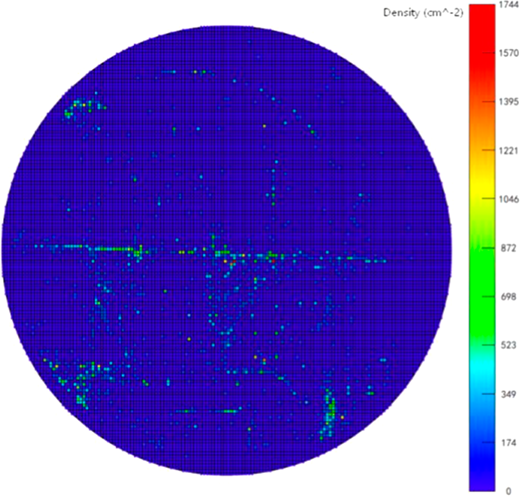Click the 1046 color scale label

(x=509, y=199)
